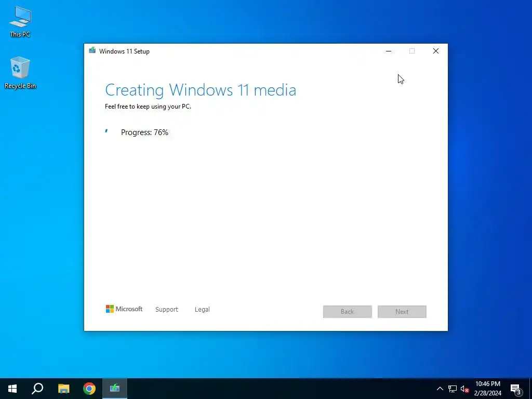The image size is (532, 399).
Task: Open the Recycle Bin desktop icon
Action: click(20, 73)
